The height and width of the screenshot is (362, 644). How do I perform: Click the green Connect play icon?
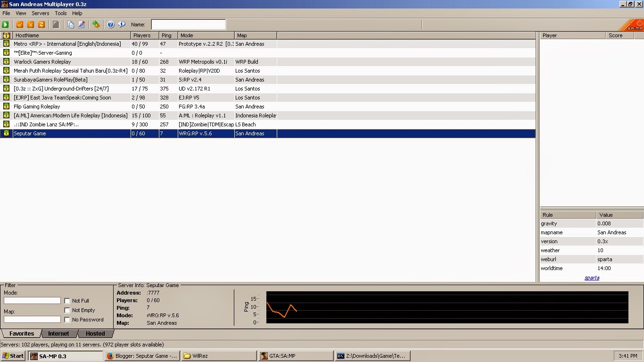click(x=6, y=25)
